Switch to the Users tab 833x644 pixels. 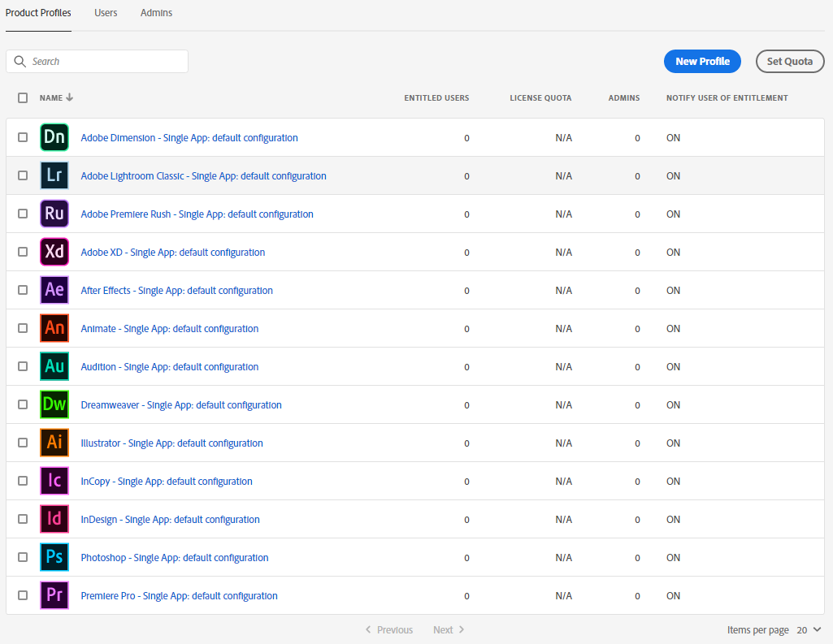[106, 13]
